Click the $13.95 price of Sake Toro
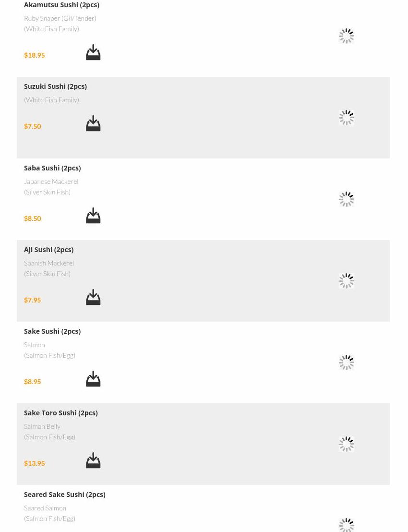 tap(34, 463)
